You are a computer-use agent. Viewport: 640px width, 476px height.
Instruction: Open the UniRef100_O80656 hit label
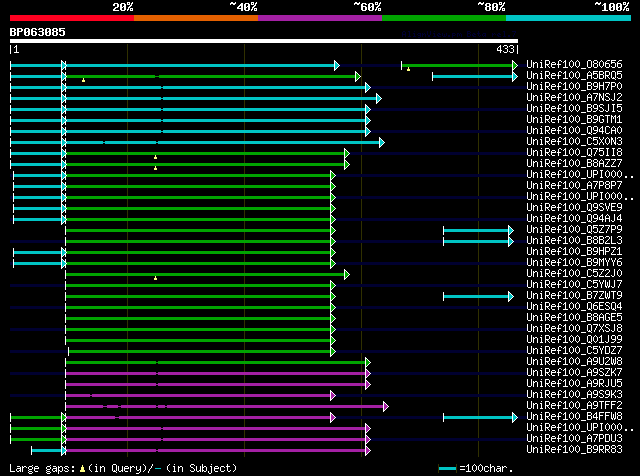[x=574, y=64]
